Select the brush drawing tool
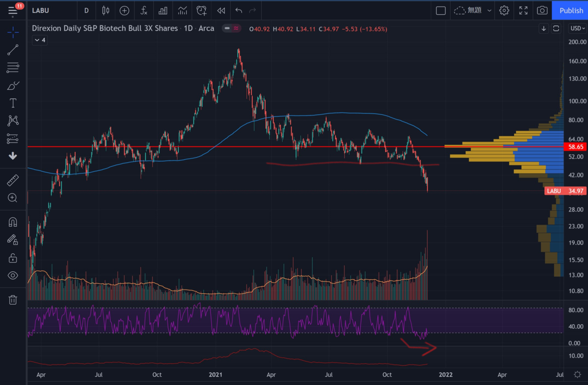This screenshot has width=588, height=385. click(13, 85)
